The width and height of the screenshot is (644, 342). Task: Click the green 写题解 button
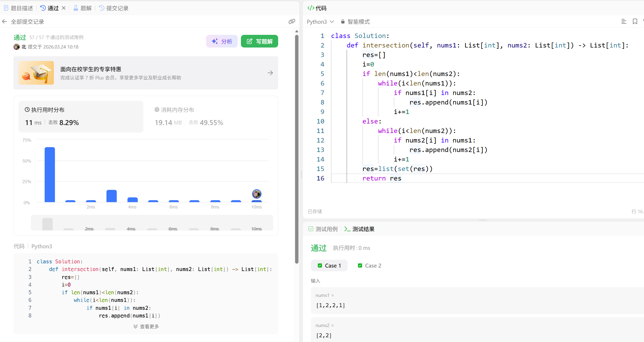[x=259, y=41]
